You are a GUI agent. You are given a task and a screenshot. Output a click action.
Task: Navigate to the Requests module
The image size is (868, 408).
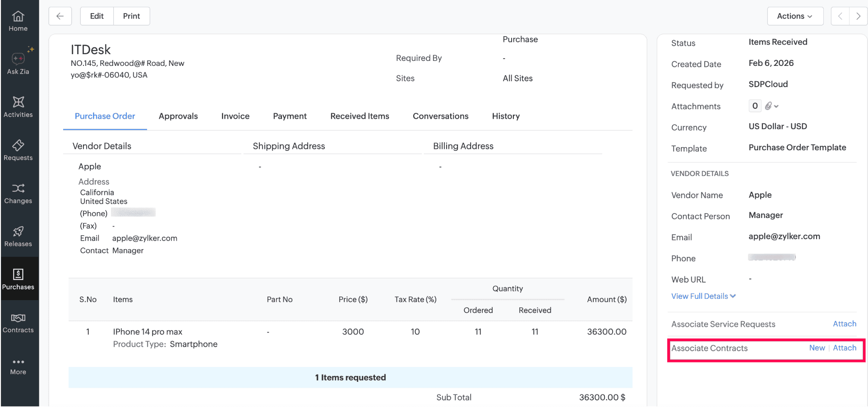pyautogui.click(x=18, y=150)
